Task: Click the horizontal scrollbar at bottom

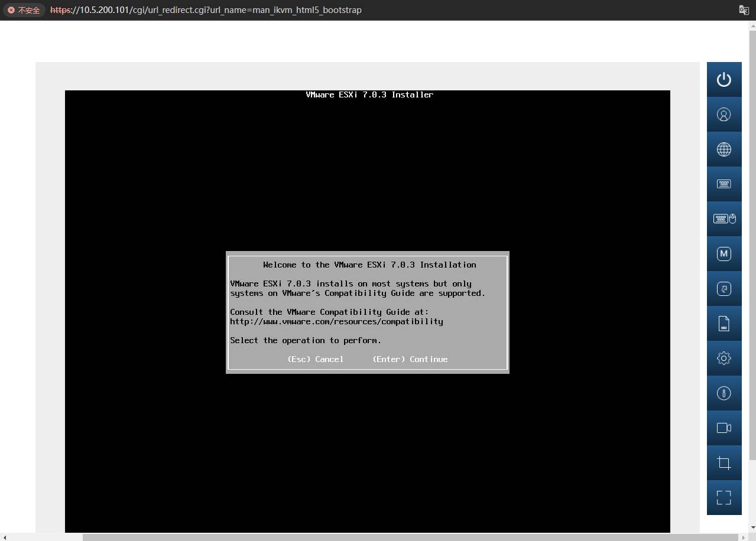Action: coord(410,537)
